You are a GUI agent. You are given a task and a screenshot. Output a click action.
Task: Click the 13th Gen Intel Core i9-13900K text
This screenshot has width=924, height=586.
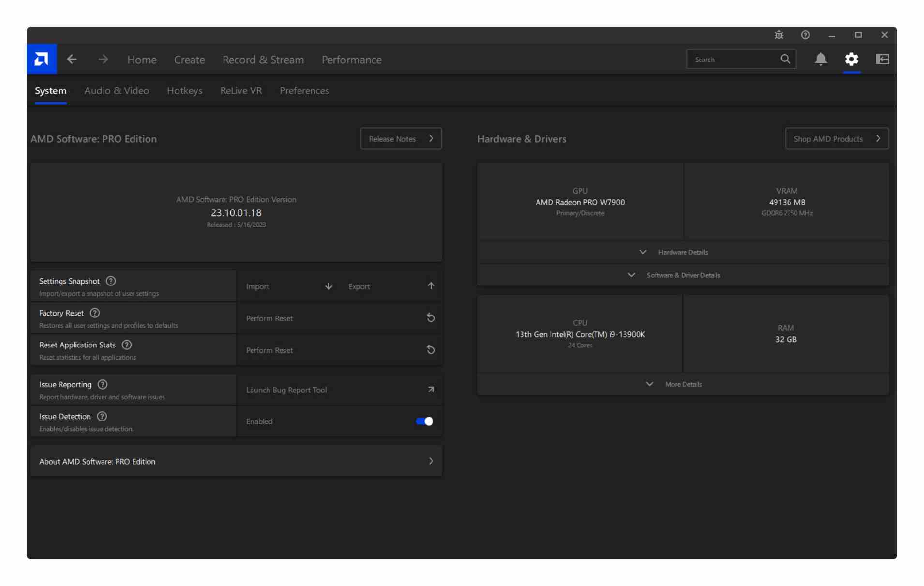click(580, 334)
